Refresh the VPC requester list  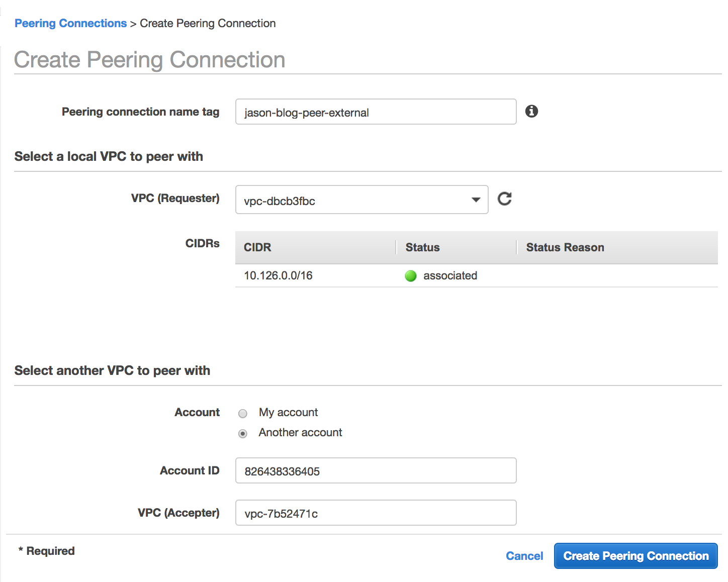pyautogui.click(x=504, y=199)
